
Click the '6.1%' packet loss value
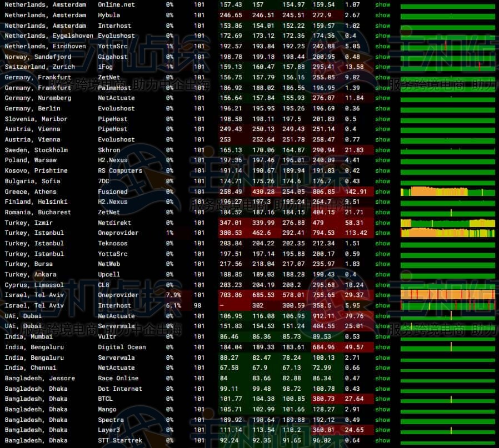point(173,305)
